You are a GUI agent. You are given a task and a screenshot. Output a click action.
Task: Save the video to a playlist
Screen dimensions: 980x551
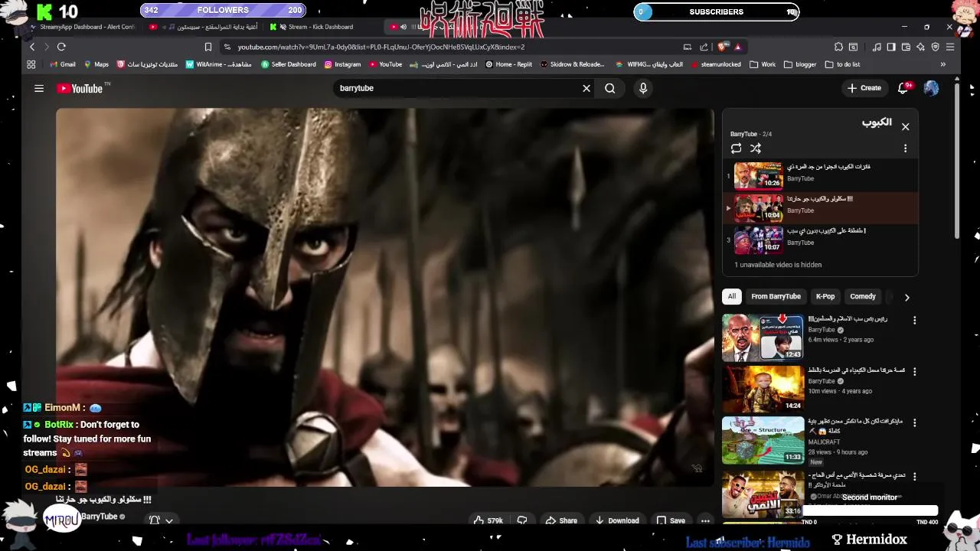coord(671,520)
